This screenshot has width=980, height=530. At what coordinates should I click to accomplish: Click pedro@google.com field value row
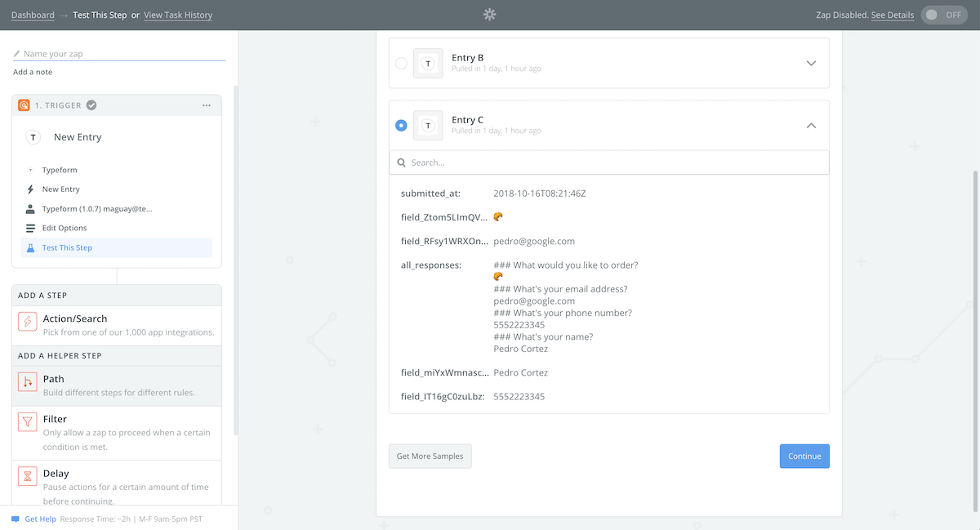click(x=534, y=241)
